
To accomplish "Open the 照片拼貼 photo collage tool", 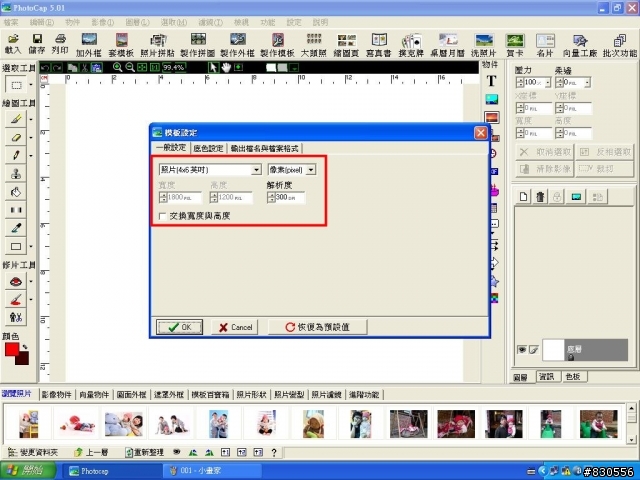I will pyautogui.click(x=157, y=45).
